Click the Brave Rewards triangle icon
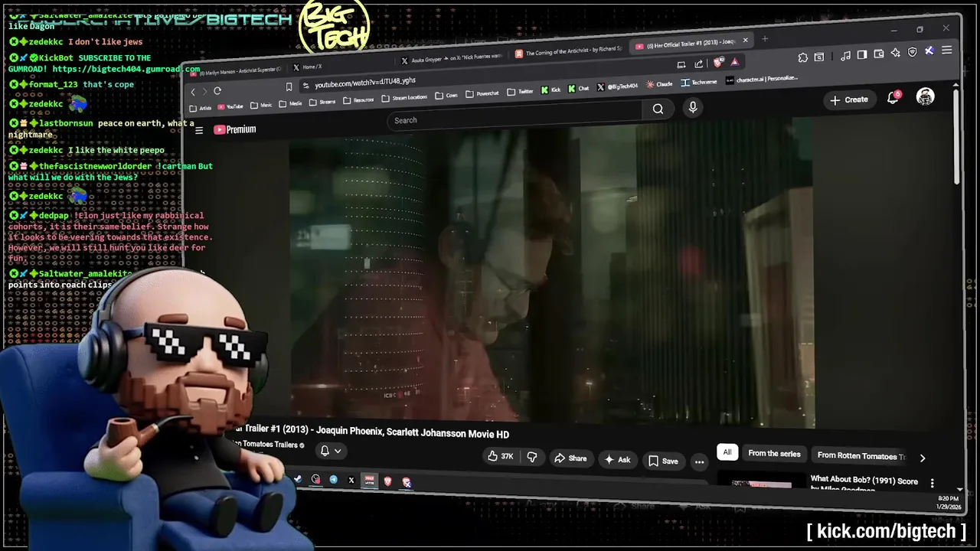The image size is (980, 551). 734,61
